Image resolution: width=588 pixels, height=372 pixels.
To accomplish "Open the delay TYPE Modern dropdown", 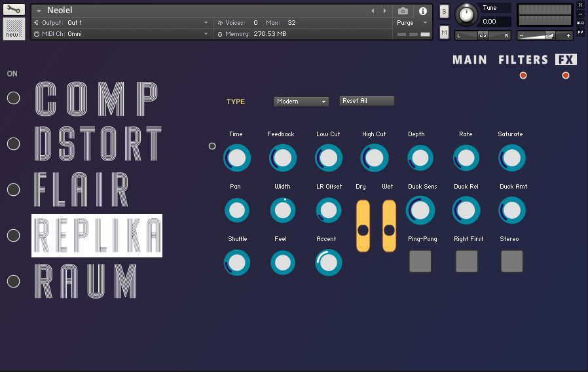I will point(301,102).
